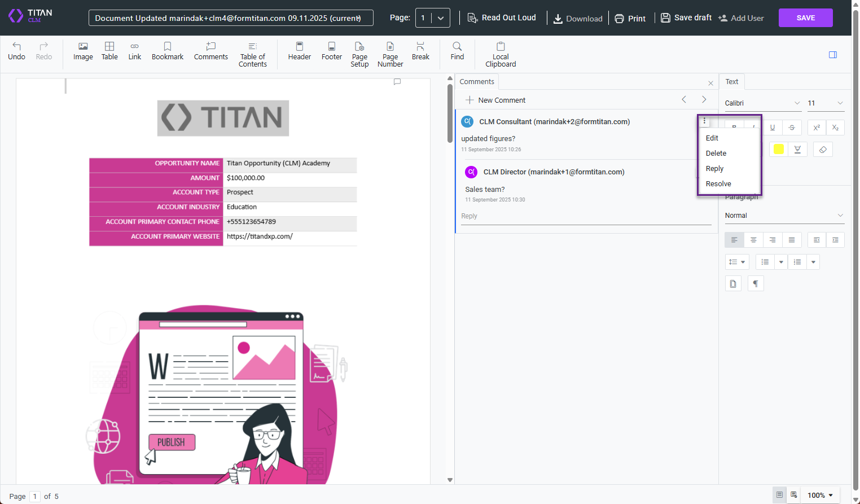Click the yellow highlight color swatch
Image resolution: width=860 pixels, height=504 pixels.
click(x=779, y=150)
